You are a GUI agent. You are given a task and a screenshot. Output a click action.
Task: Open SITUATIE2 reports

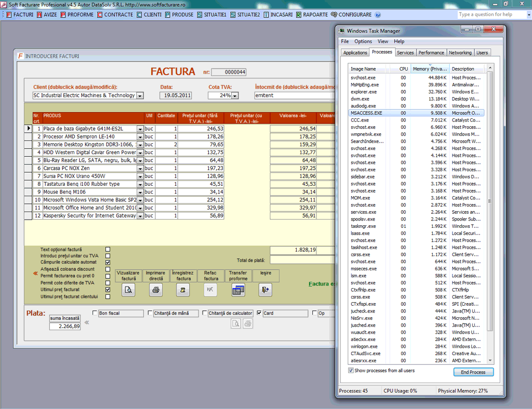pyautogui.click(x=245, y=15)
